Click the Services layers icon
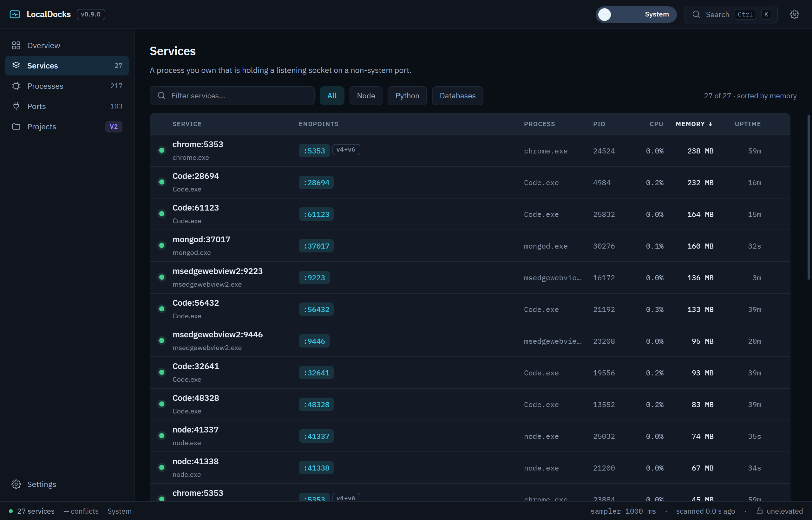Image resolution: width=812 pixels, height=520 pixels. [16, 65]
